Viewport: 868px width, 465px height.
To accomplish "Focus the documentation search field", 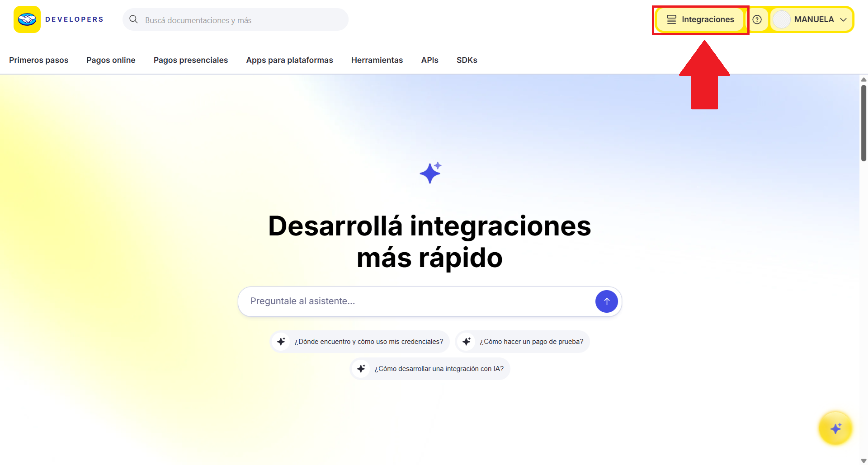I will pos(236,20).
